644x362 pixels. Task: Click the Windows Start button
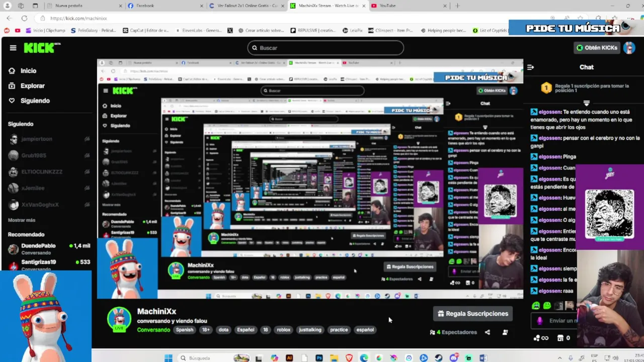pyautogui.click(x=169, y=358)
